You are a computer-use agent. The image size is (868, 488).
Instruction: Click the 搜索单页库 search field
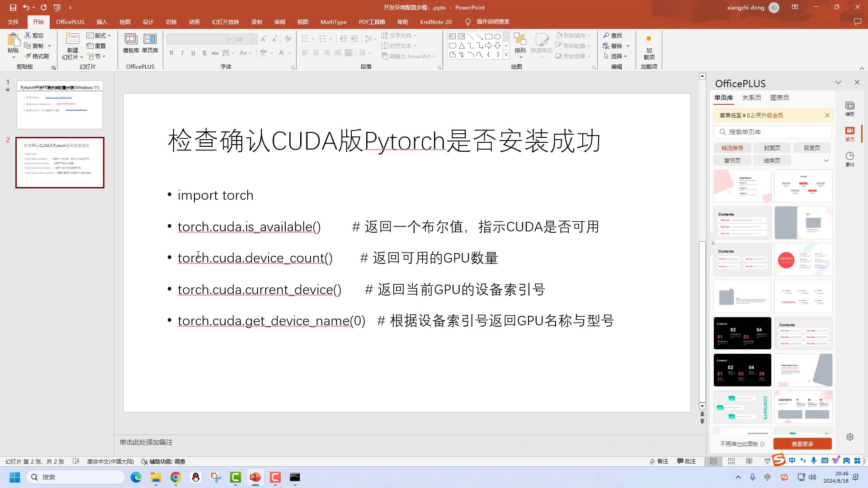pos(773,132)
